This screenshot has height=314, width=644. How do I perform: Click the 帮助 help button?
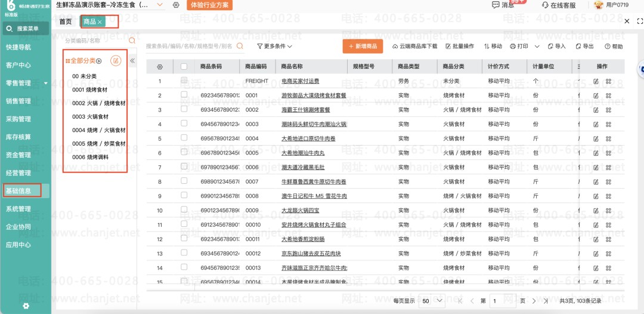[x=614, y=47]
